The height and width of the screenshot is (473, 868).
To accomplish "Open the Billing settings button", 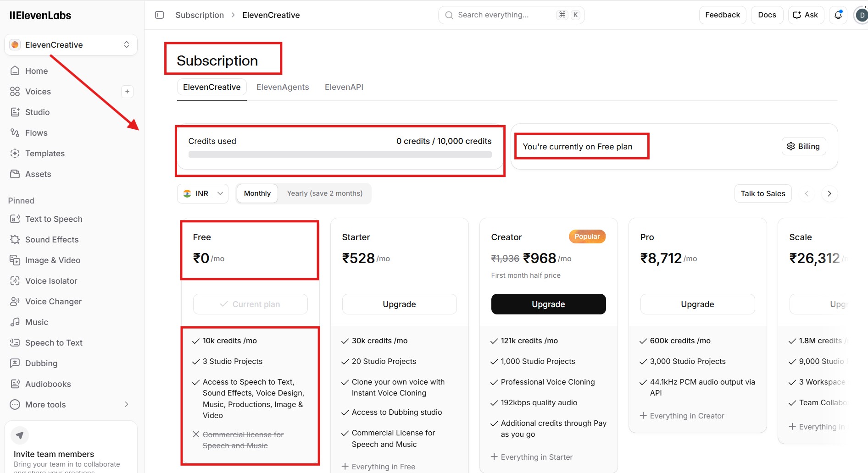I will pos(804,146).
